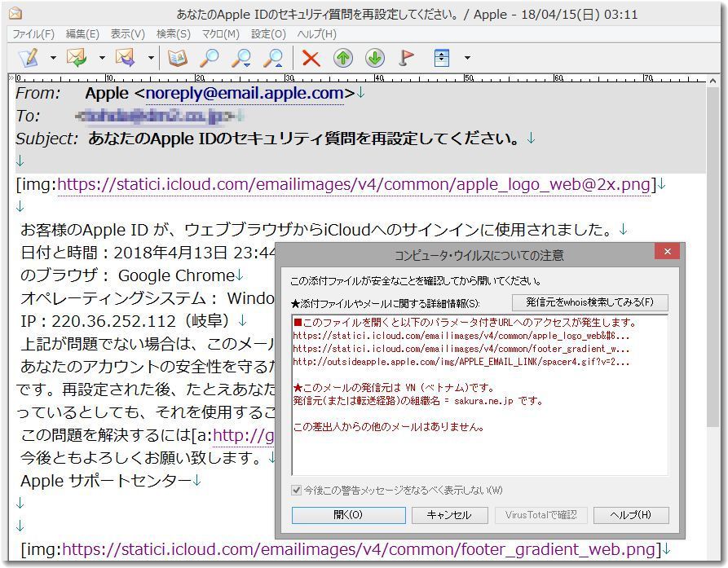Open the ヘルプ(H) menu
Viewport: 728px width, 568px height.
pos(316,34)
